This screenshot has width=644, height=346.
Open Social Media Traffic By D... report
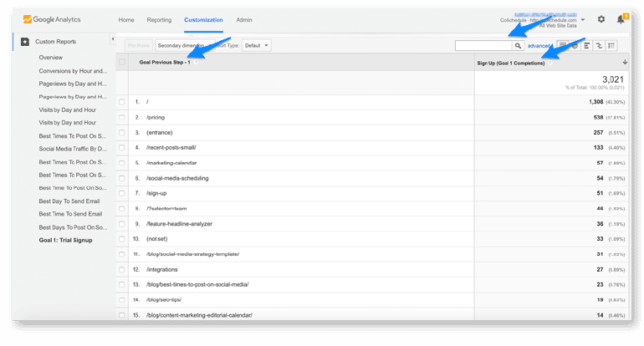[73, 149]
